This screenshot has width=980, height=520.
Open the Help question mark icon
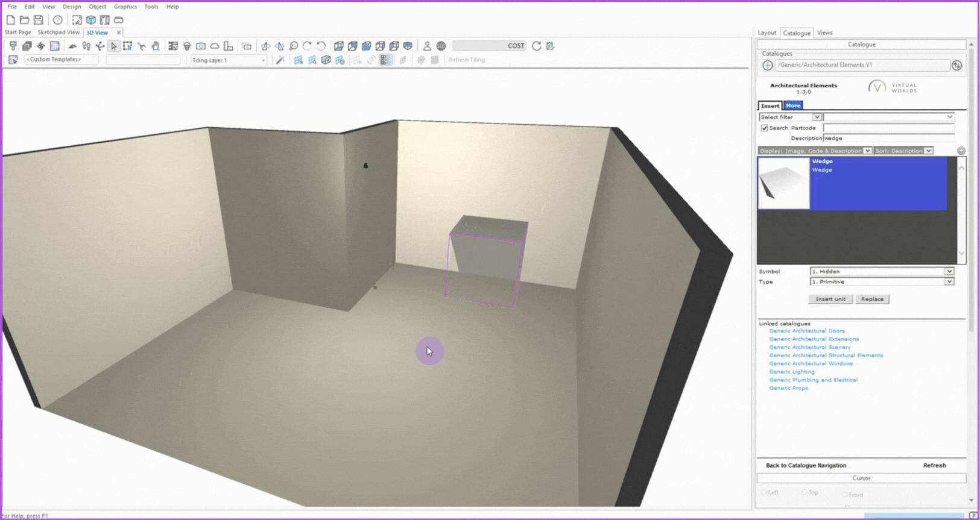[57, 20]
